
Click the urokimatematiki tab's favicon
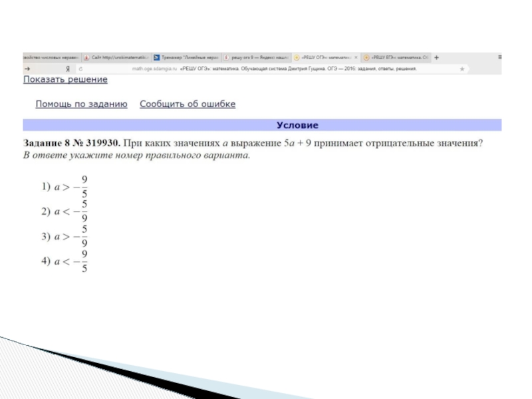tap(86, 58)
